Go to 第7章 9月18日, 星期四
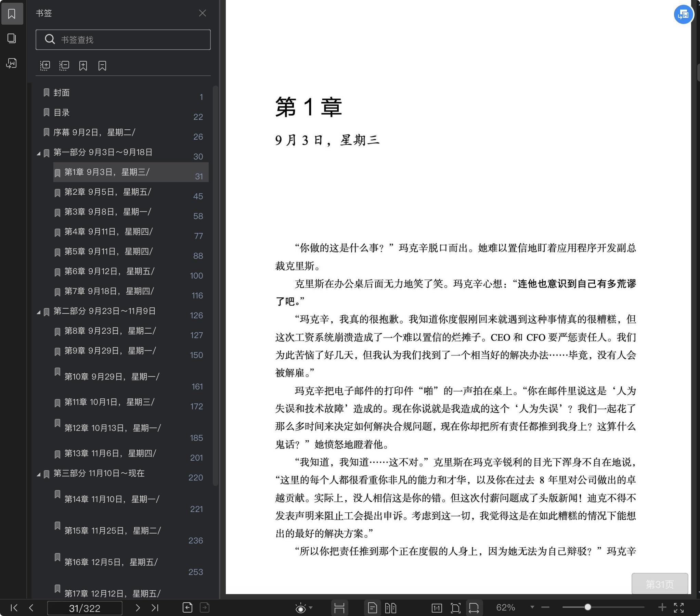 [x=109, y=291]
